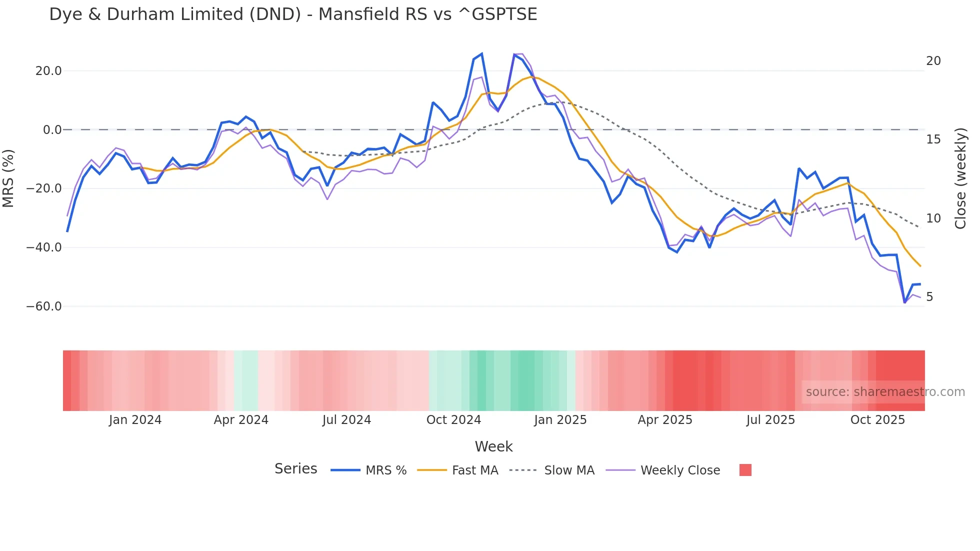This screenshot has width=980, height=551.
Task: Toggle the Weekly Close legend entry
Action: (x=680, y=470)
